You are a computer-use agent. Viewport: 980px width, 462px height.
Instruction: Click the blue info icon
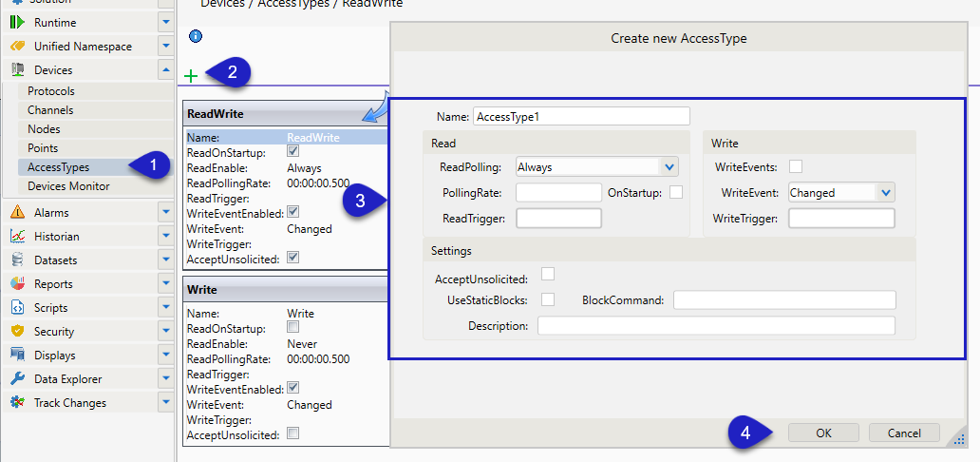[x=196, y=36]
